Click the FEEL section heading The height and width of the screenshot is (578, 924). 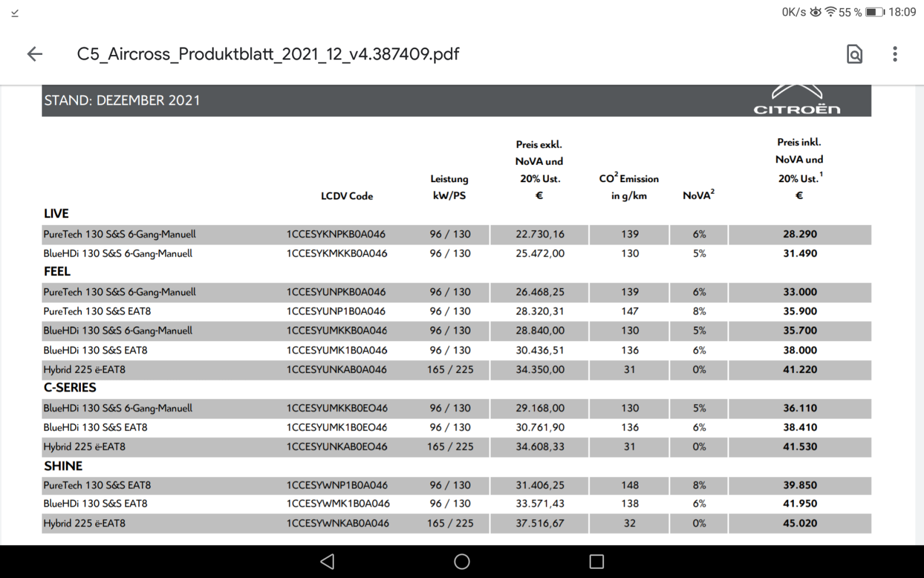pos(57,272)
